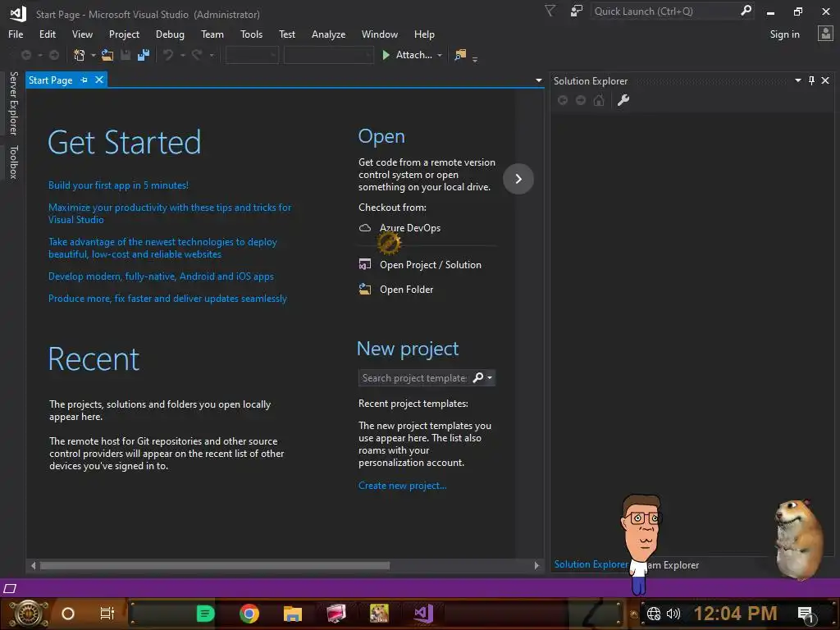Click the Find in Files toolbar icon
The height and width of the screenshot is (630, 840).
click(460, 55)
